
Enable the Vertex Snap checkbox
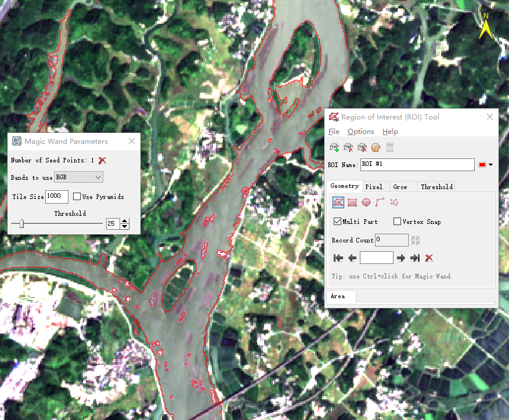tap(397, 222)
